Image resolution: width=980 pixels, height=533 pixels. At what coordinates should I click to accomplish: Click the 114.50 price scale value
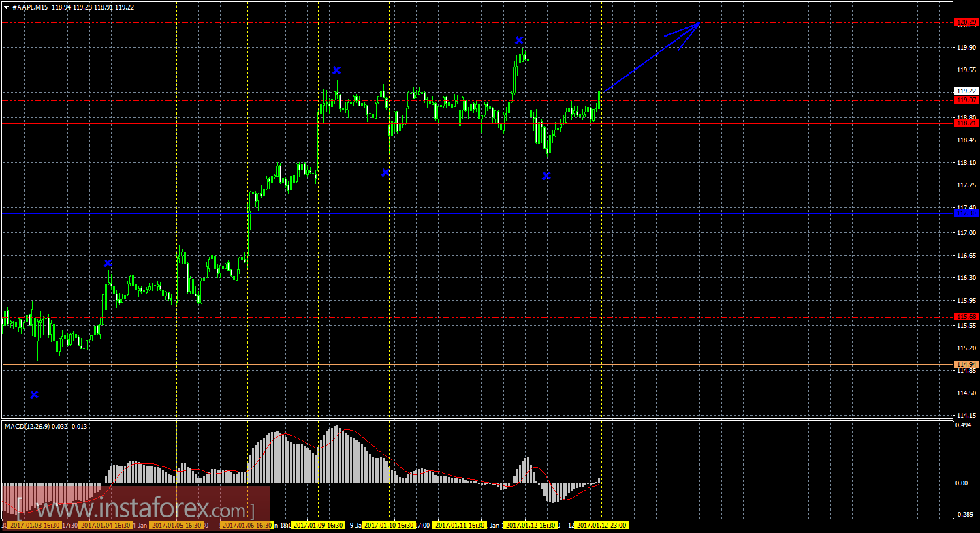pos(965,393)
